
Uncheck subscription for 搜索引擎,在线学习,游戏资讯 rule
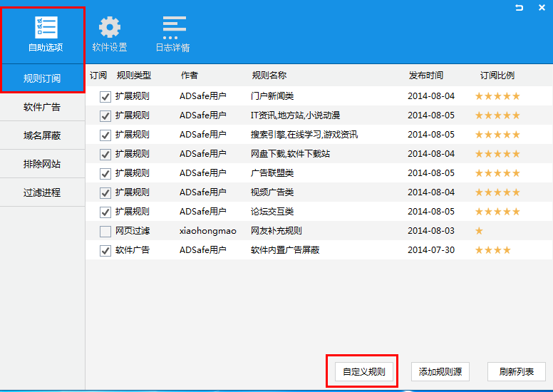[105, 135]
